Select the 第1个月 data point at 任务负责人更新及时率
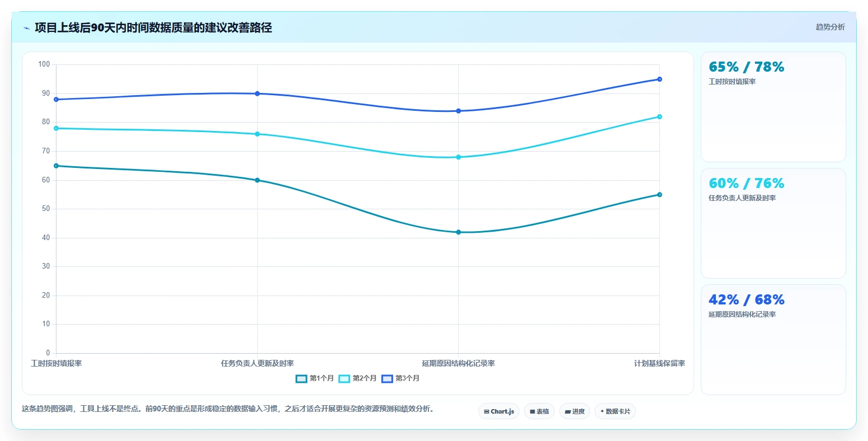Image resolution: width=868 pixels, height=441 pixels. tap(257, 180)
